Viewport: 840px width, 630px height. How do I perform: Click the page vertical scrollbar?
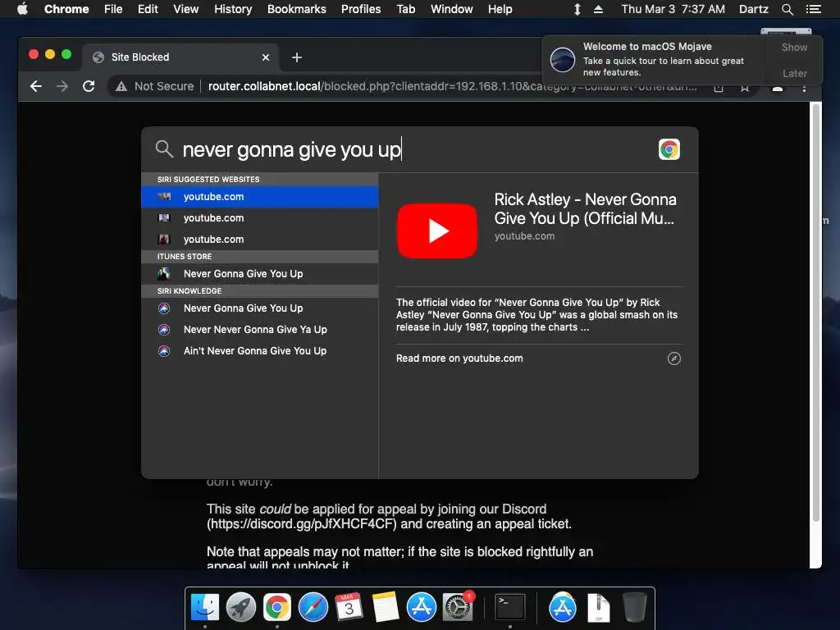point(816,313)
